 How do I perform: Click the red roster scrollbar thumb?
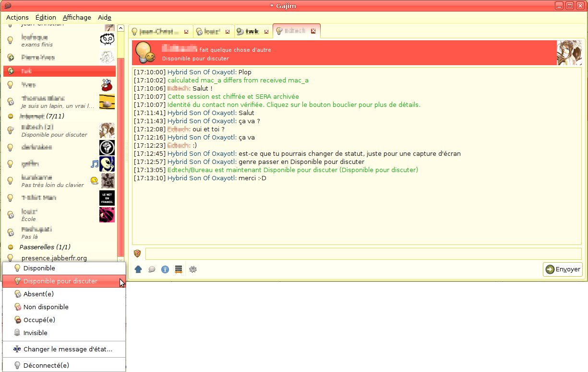(x=121, y=158)
